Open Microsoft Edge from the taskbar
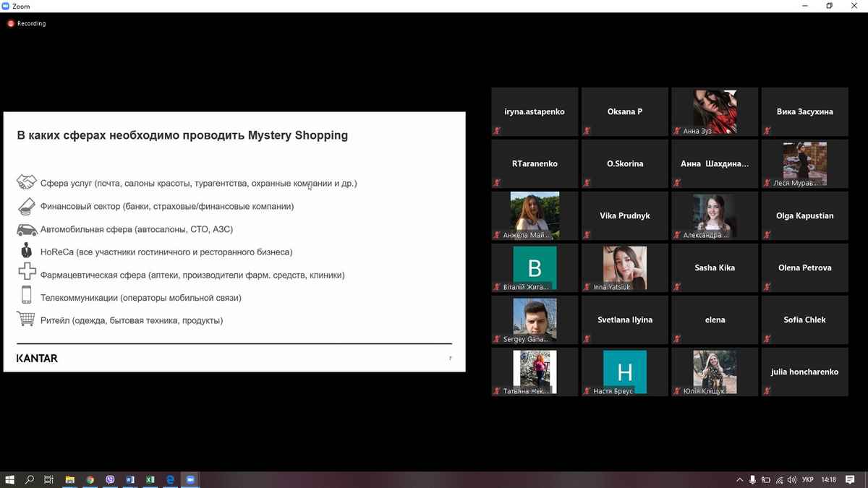Viewport: 868px width, 488px height. 171,479
